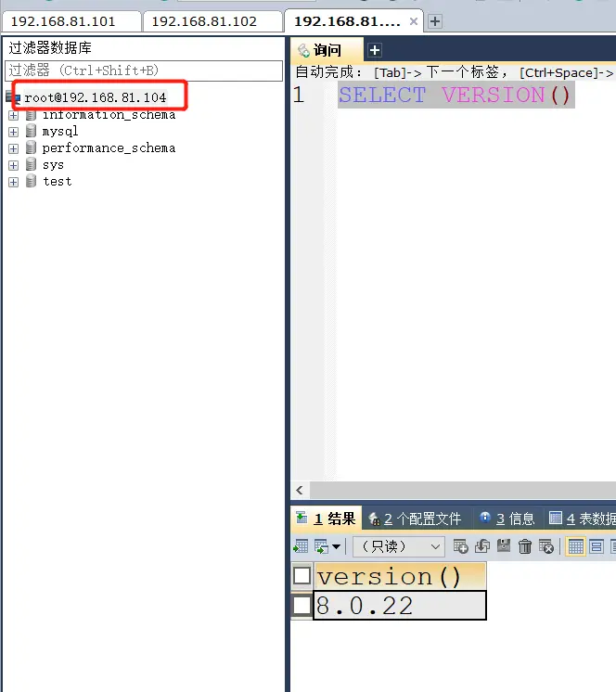Click the export result set icon
The width and height of the screenshot is (616, 692).
(x=301, y=546)
